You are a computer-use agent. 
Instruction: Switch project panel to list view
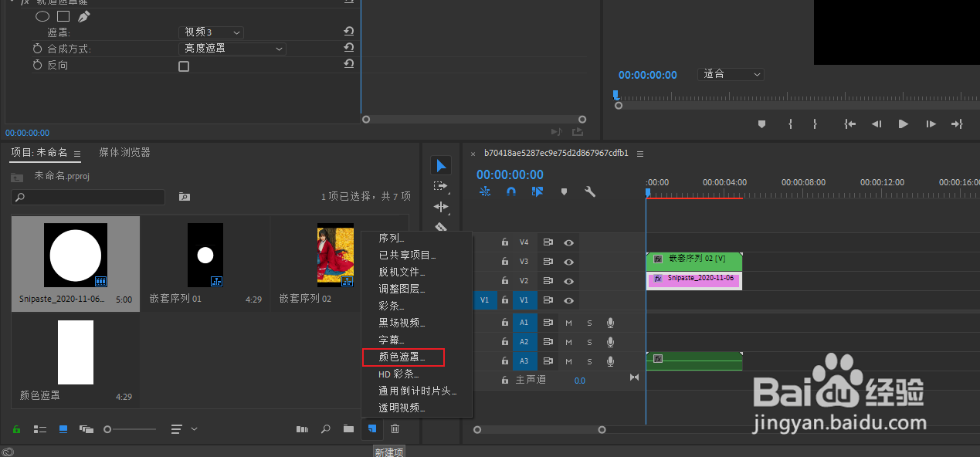click(40, 428)
